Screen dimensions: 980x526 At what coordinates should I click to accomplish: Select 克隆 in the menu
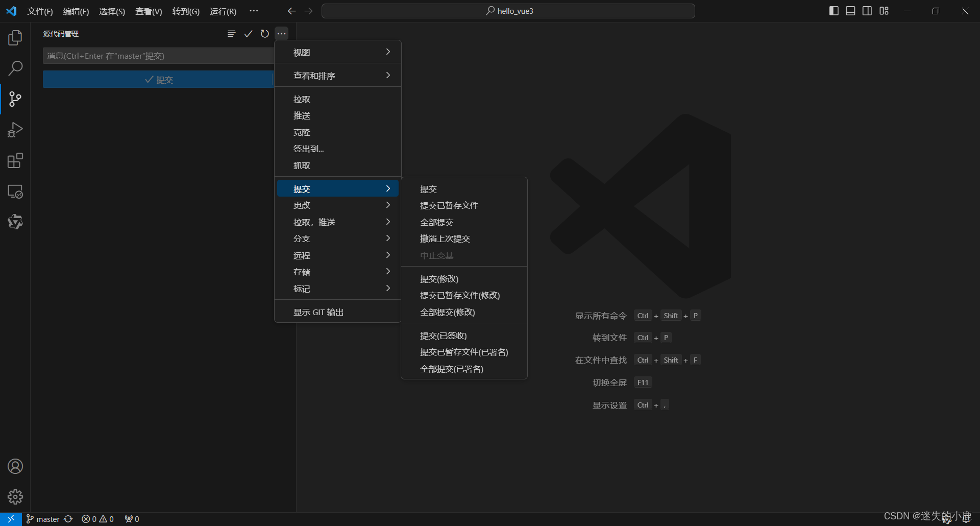click(338, 132)
